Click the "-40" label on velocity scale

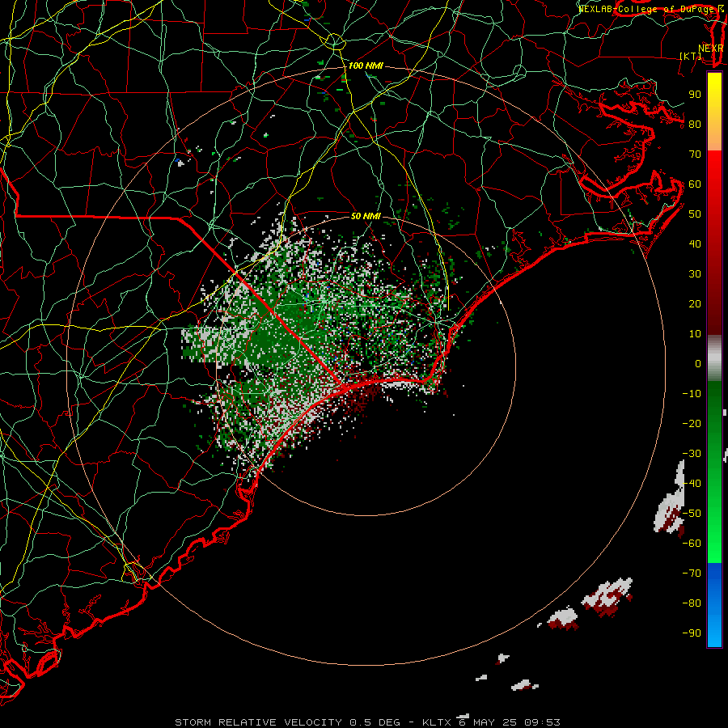pos(692,484)
